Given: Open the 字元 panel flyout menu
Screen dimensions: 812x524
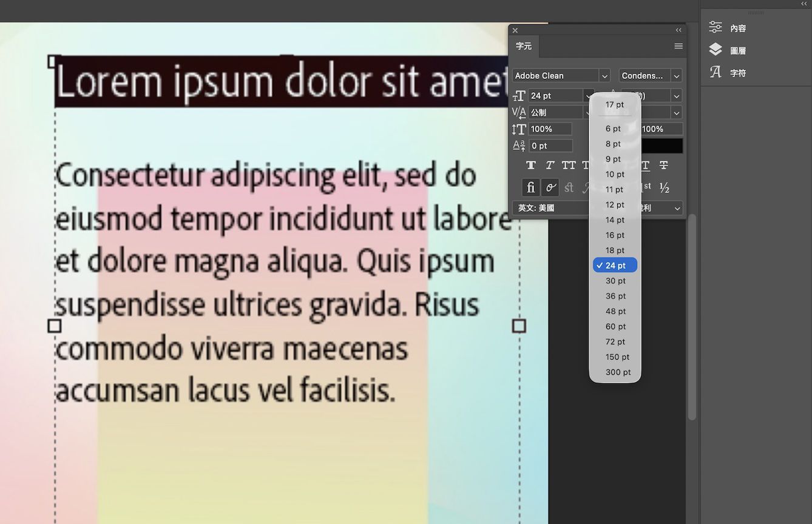Looking at the screenshot, I should pos(678,46).
